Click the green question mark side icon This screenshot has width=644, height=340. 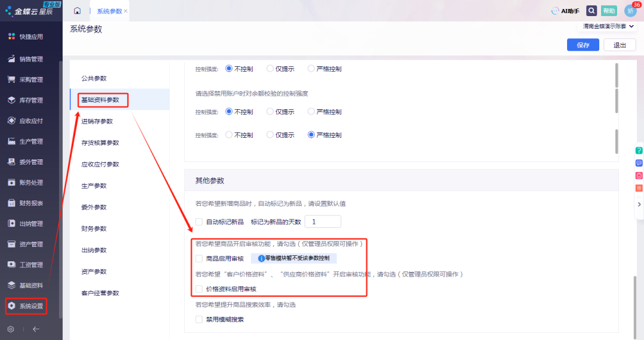[x=639, y=151]
